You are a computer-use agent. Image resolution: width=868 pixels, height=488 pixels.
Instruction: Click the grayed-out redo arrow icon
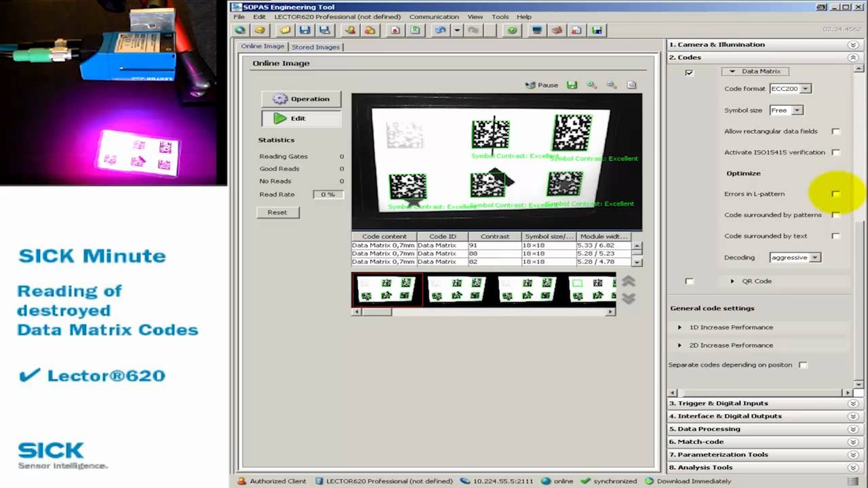[473, 30]
